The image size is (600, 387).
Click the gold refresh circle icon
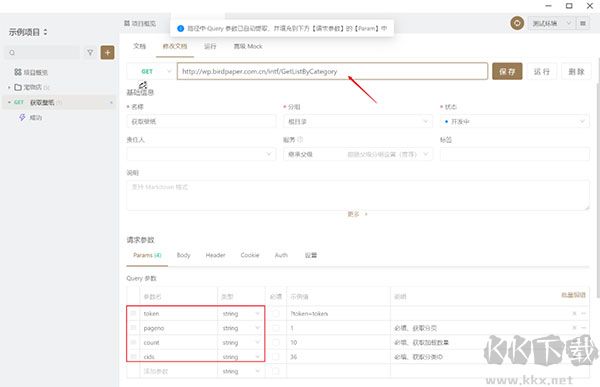[517, 23]
